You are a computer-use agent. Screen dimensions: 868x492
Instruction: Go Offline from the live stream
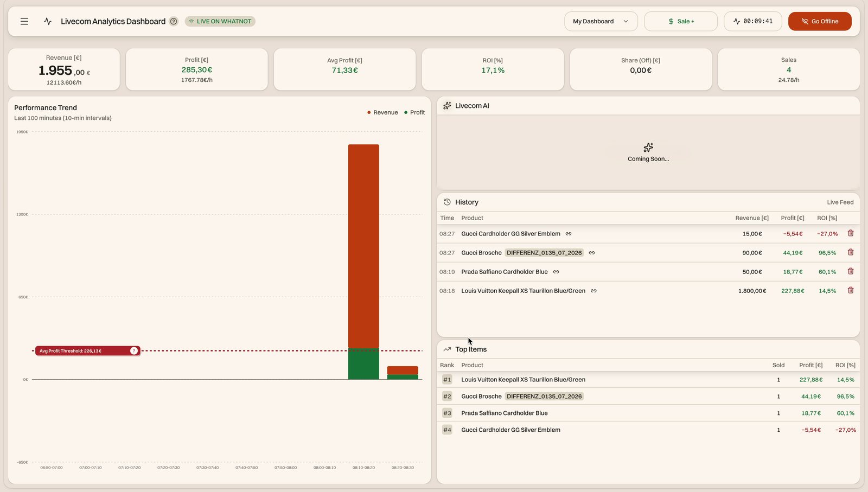tap(820, 22)
